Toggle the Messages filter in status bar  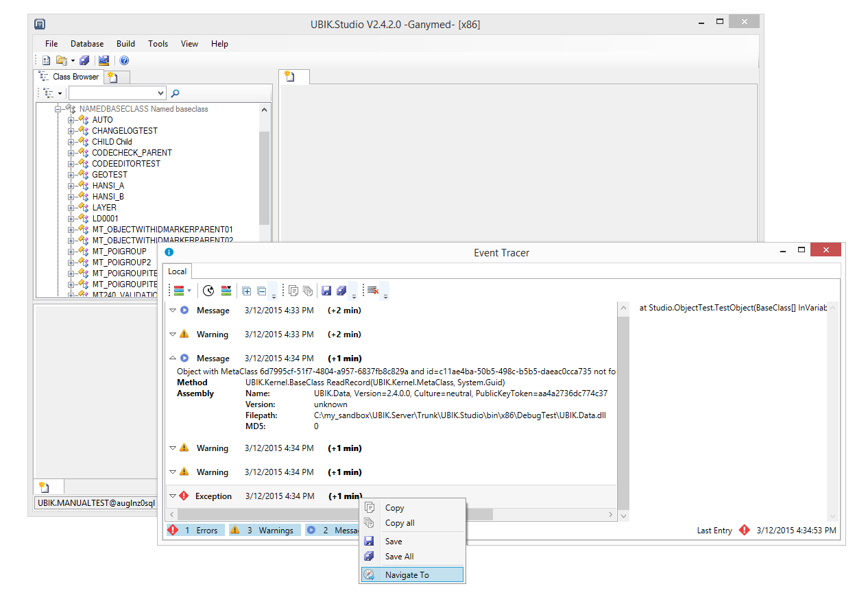coord(333,530)
